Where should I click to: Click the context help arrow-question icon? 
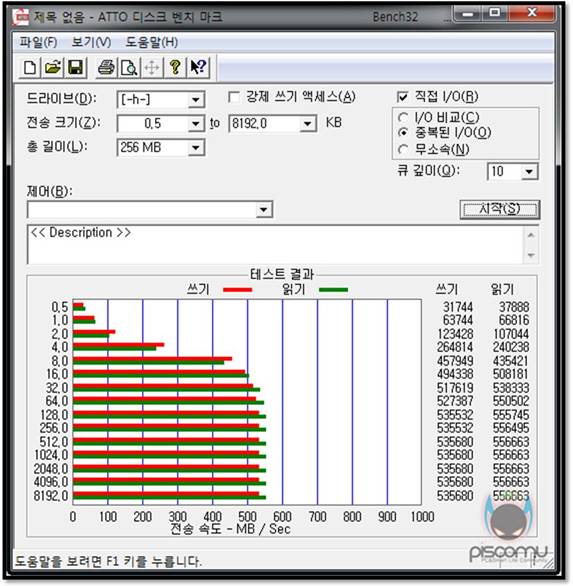point(198,68)
